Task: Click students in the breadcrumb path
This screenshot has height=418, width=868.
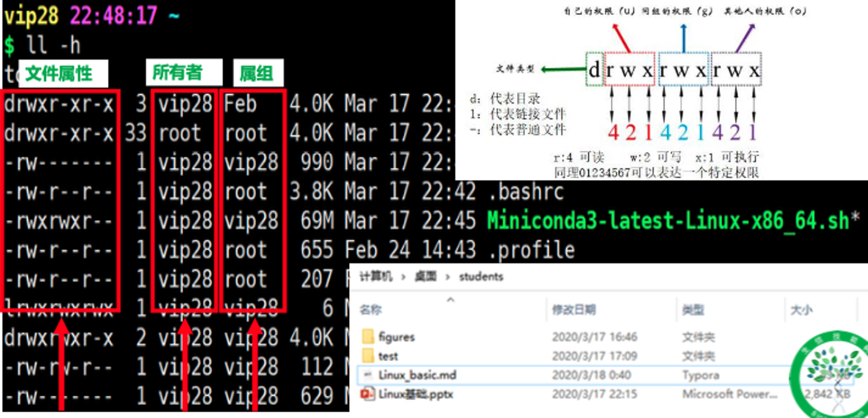Action: [x=481, y=276]
